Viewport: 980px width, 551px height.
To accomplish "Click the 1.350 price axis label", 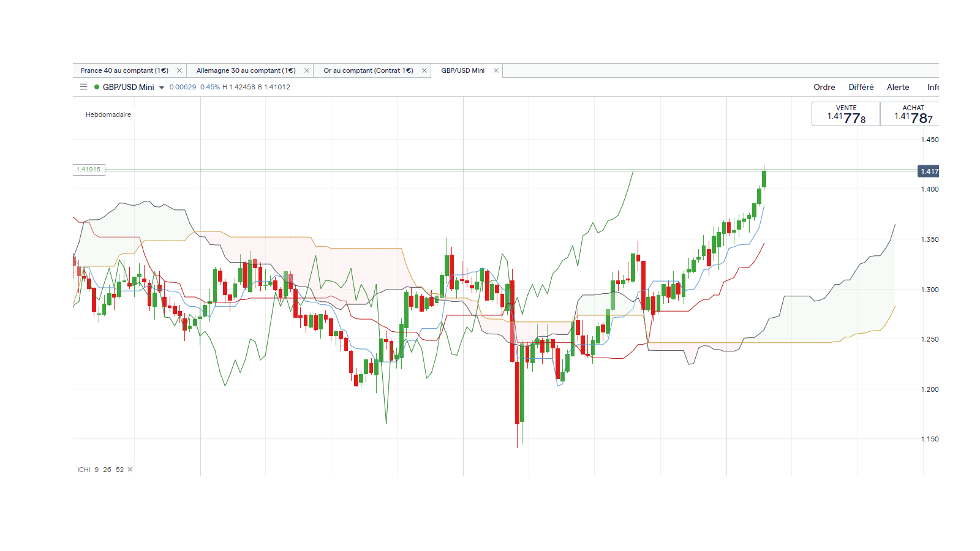I will click(x=930, y=239).
